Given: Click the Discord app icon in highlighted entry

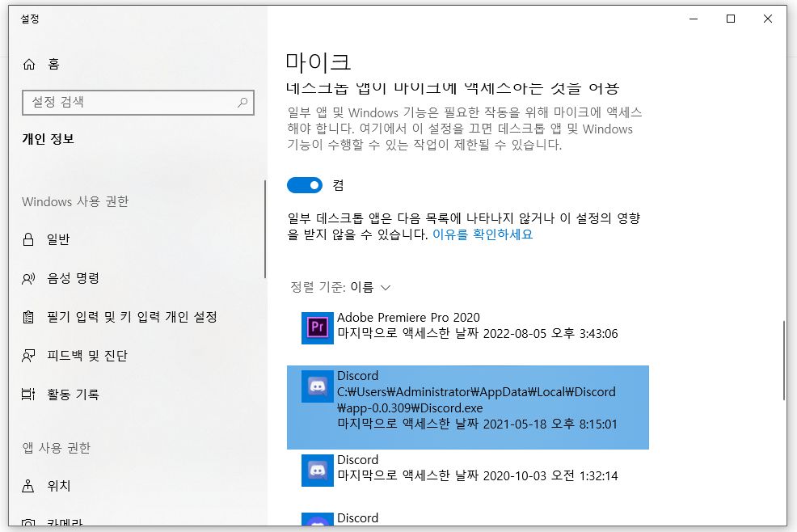Looking at the screenshot, I should (317, 386).
